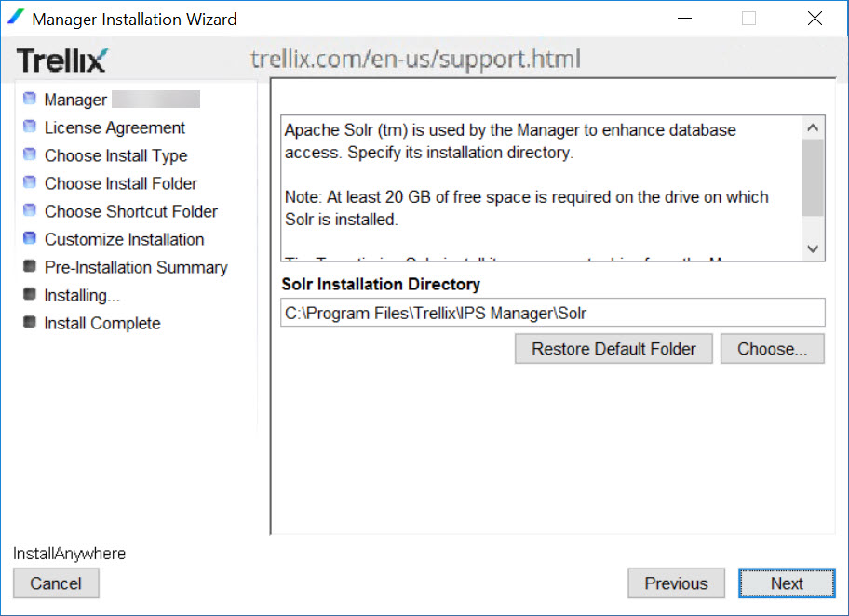This screenshot has width=849, height=616.
Task: Click the Pre-Installation Summary bullet icon
Action: pos(30,266)
